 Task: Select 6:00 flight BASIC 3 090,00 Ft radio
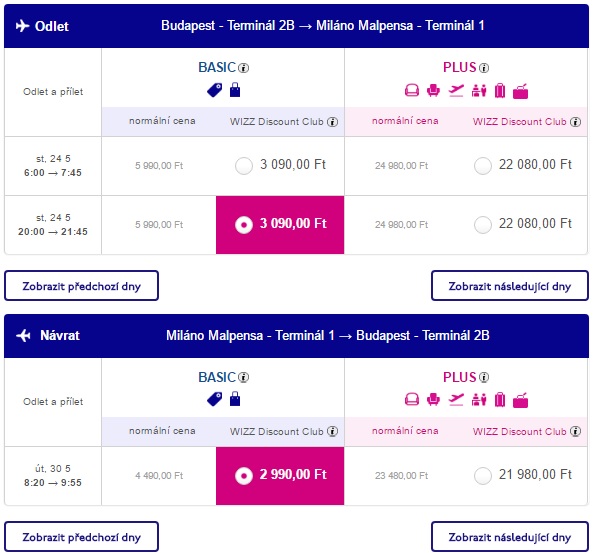(244, 166)
